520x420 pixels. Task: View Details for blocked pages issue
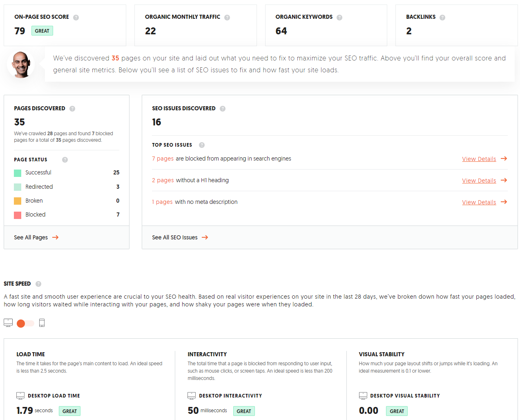pos(484,159)
